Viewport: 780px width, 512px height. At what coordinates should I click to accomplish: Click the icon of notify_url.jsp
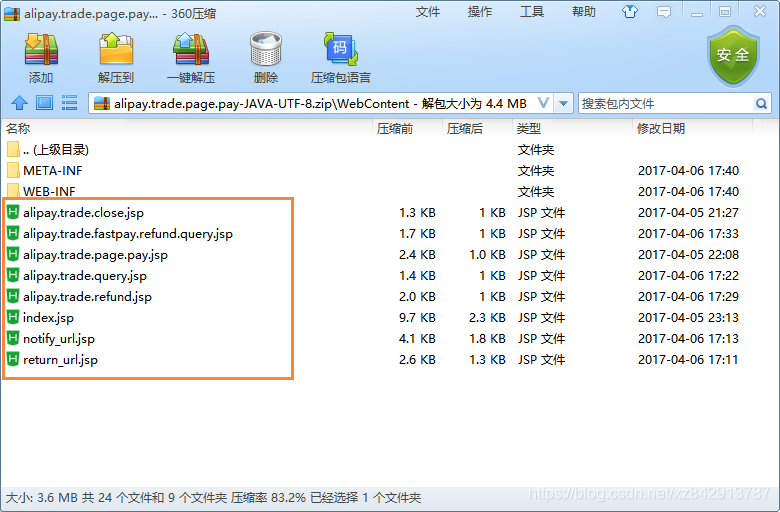coord(13,338)
